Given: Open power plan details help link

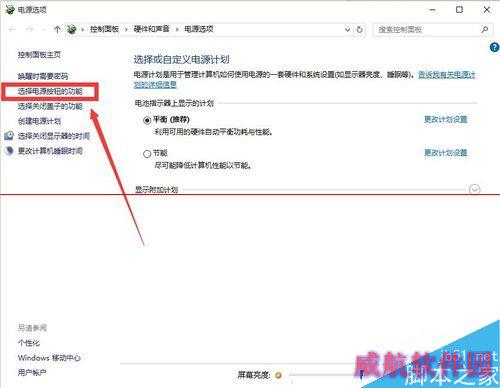Looking at the screenshot, I should point(447,75).
